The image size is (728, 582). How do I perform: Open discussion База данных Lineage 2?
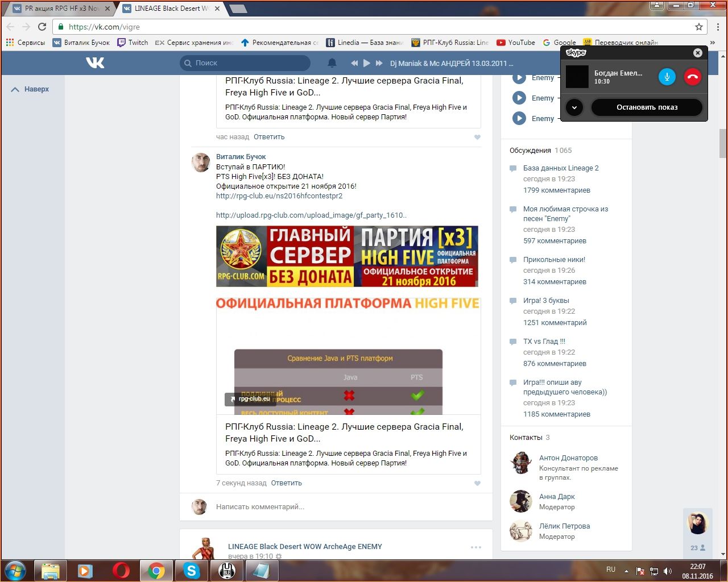(x=561, y=168)
